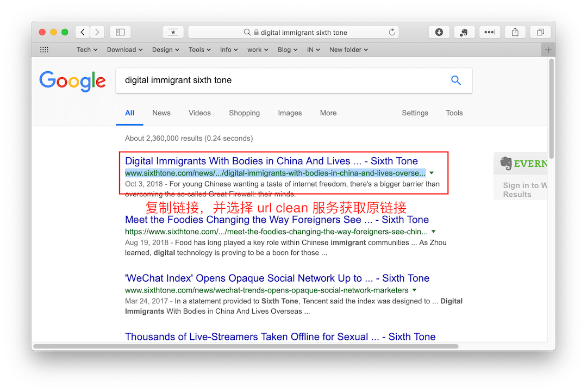This screenshot has height=392, width=587.
Task: Show downloads with the download arrow icon
Action: click(439, 32)
